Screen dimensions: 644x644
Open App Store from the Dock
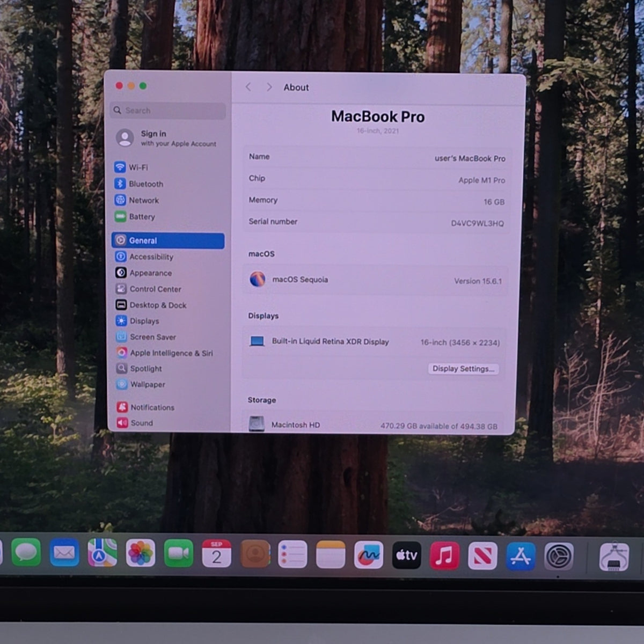(x=521, y=556)
